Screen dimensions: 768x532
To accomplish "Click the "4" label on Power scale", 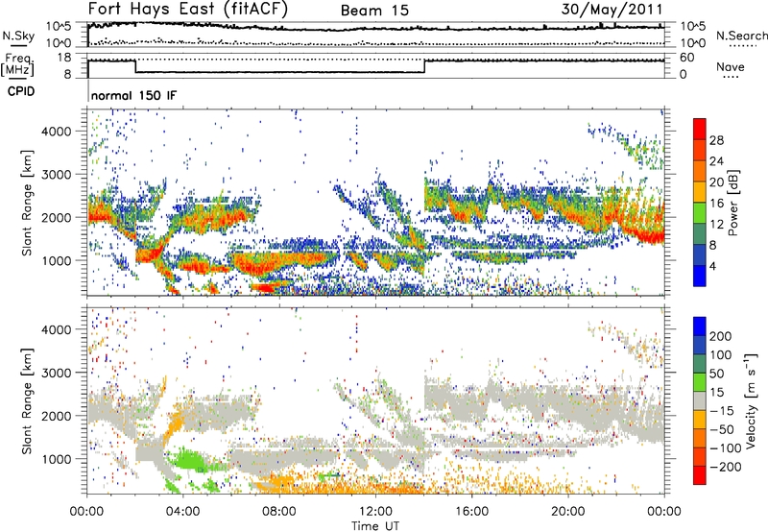I will point(713,267).
